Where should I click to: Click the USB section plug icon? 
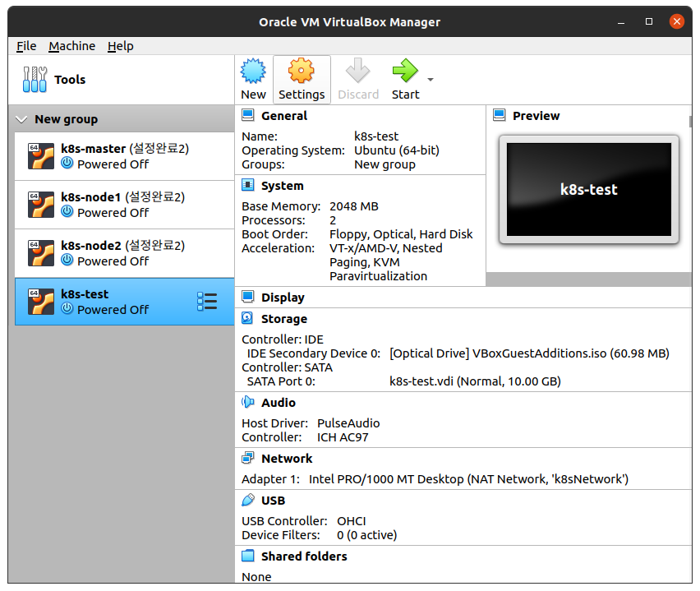click(248, 500)
